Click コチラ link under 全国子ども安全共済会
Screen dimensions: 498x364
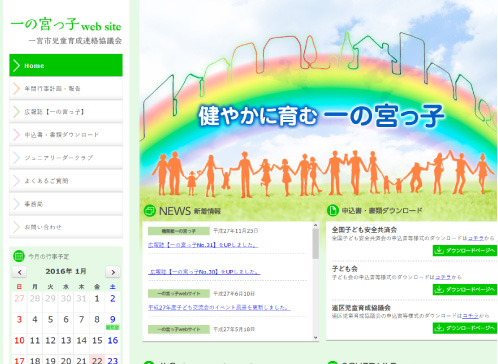(476, 238)
